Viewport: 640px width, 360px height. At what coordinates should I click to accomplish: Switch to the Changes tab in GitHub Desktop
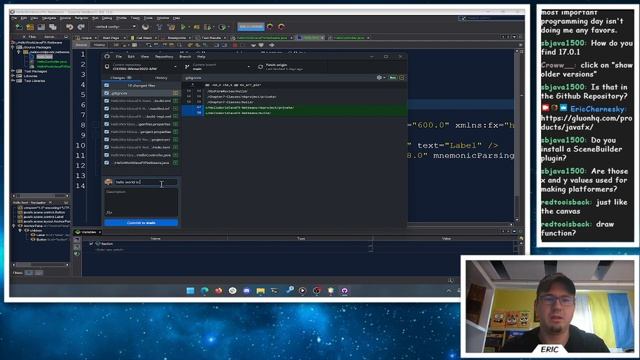click(121, 78)
